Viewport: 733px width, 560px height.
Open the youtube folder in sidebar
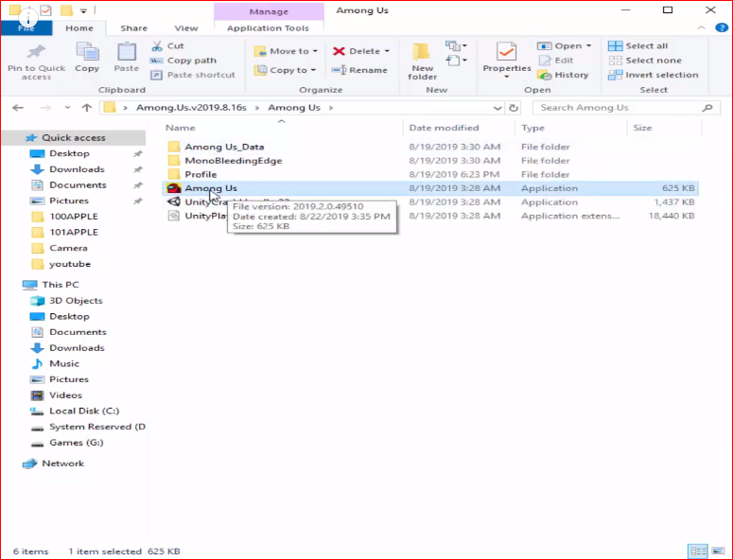tap(70, 264)
